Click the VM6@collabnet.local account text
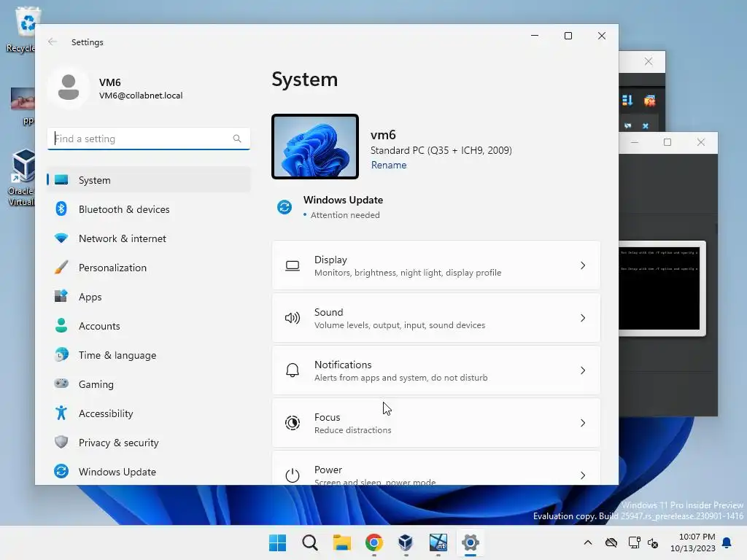This screenshot has height=560, width=747. (x=141, y=96)
